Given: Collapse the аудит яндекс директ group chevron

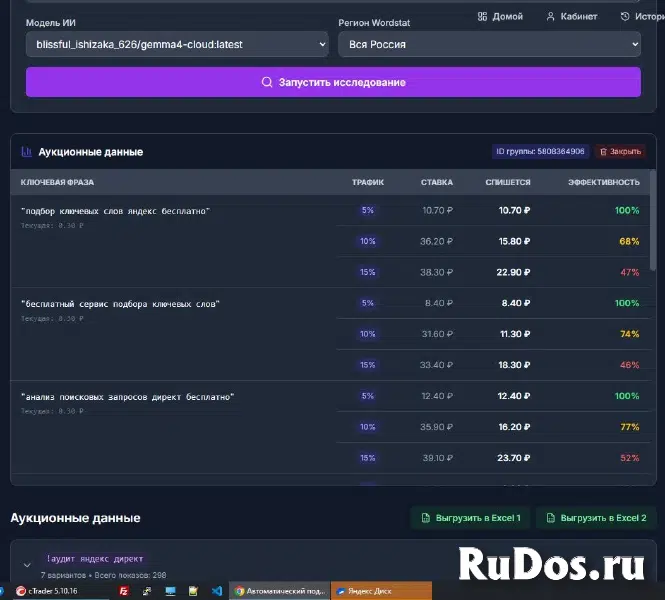Looking at the screenshot, I should point(27,565).
